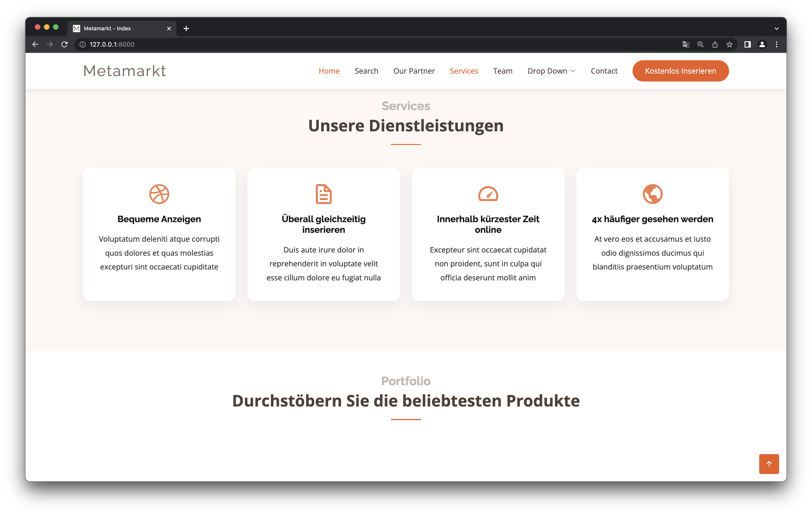Open the Bequeme Anzeigen heading link
This screenshot has width=812, height=515.
point(159,219)
